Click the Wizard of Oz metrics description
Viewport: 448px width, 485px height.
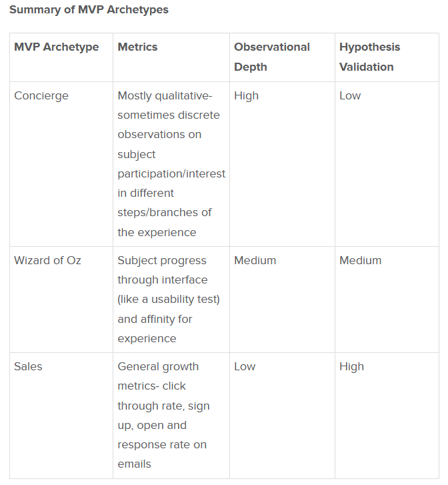tap(169, 299)
